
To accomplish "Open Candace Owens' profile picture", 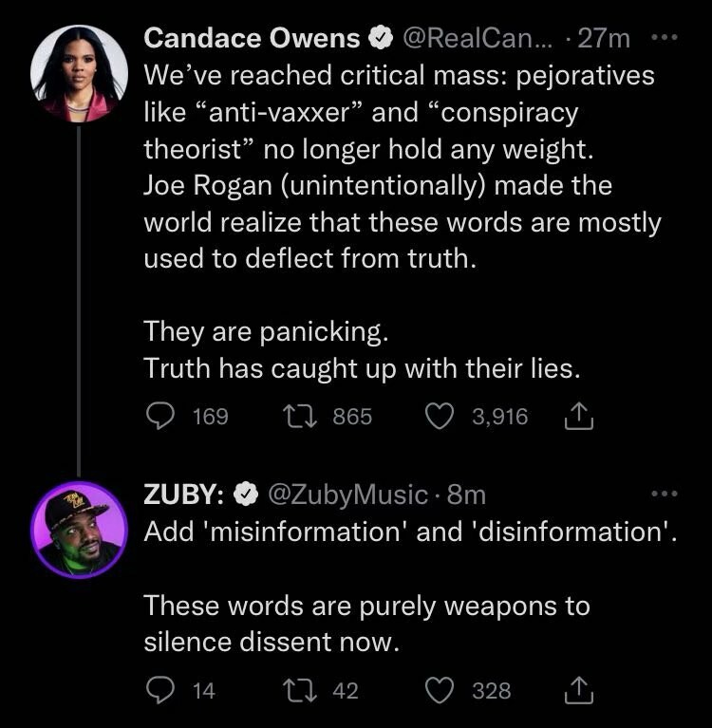I will (x=79, y=73).
